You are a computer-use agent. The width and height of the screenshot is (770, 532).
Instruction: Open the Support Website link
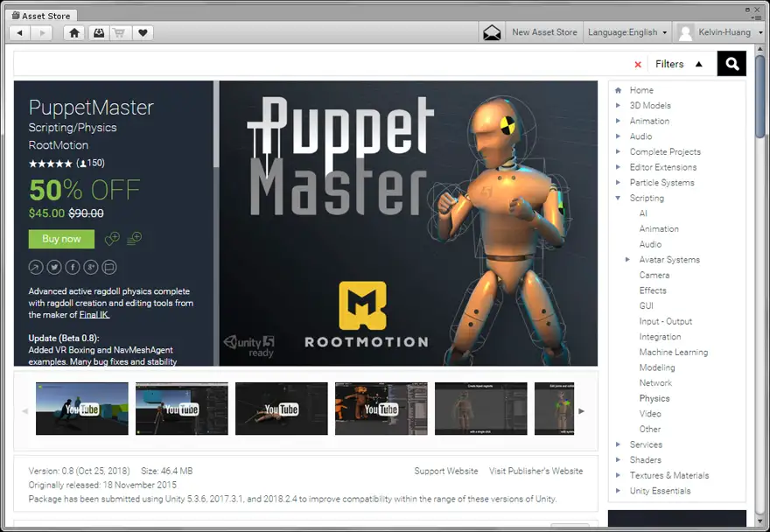click(446, 471)
